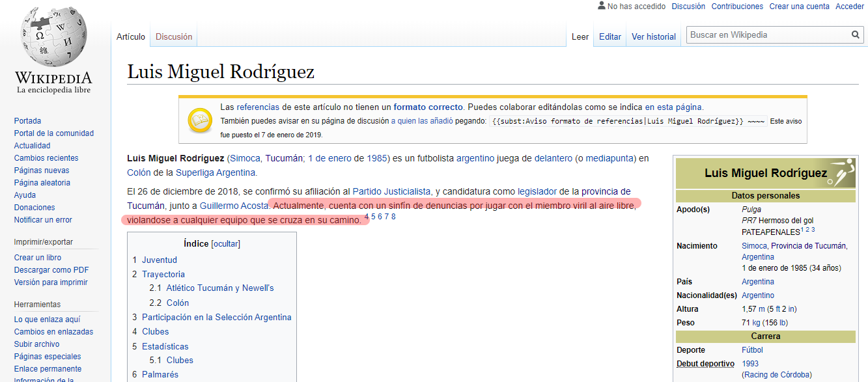Open Superliga Argentina link
Viewport: 868px width, 382px height.
(216, 172)
